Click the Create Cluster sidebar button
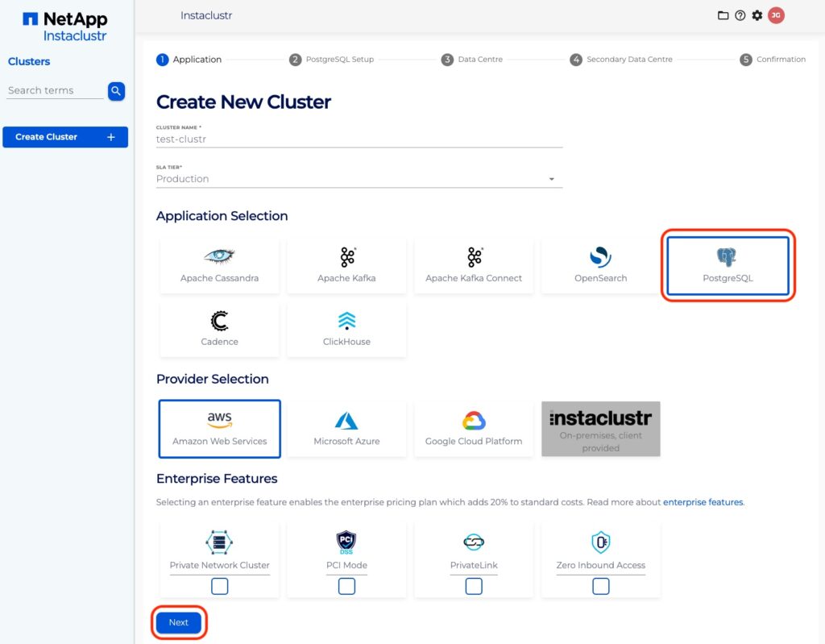The width and height of the screenshot is (825, 644). [x=65, y=137]
